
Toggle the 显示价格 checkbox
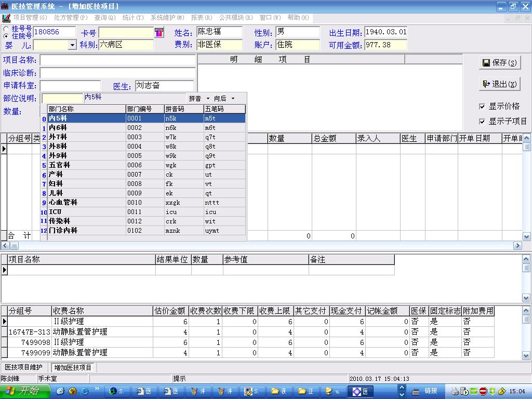pyautogui.click(x=482, y=107)
